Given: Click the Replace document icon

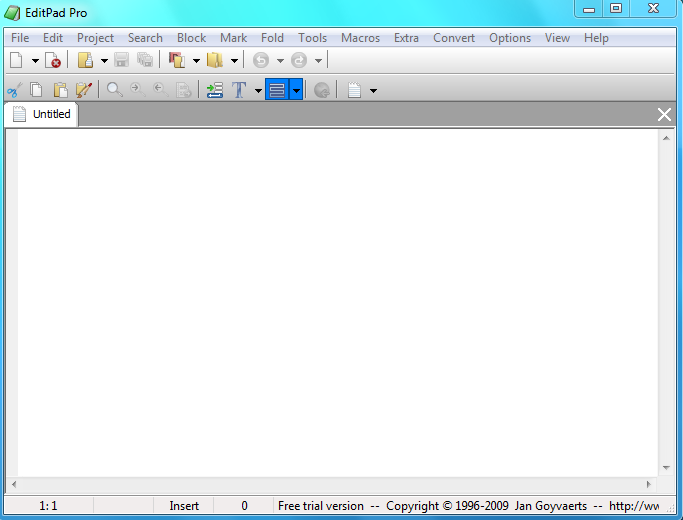Looking at the screenshot, I should click(183, 90).
